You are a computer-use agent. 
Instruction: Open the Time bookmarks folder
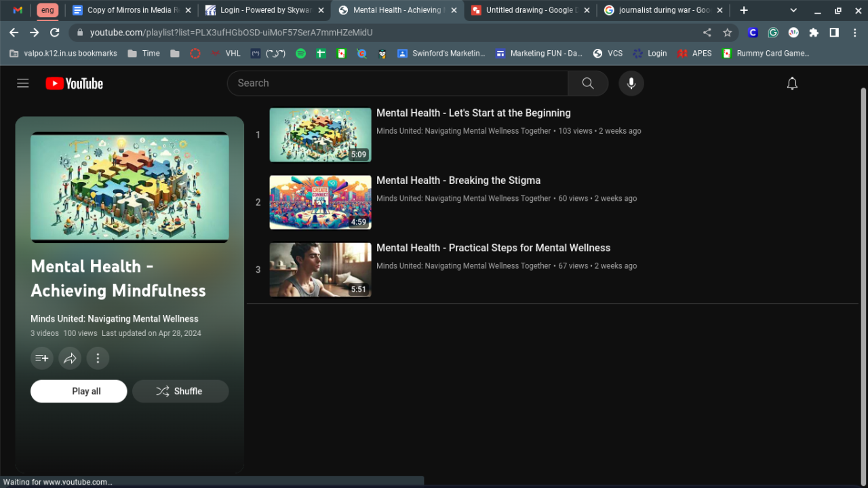pos(144,53)
